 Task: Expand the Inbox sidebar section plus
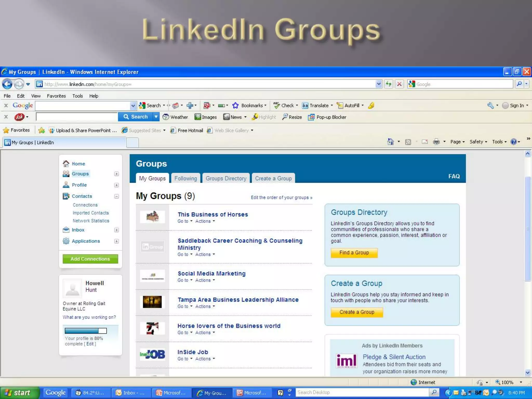click(x=116, y=230)
